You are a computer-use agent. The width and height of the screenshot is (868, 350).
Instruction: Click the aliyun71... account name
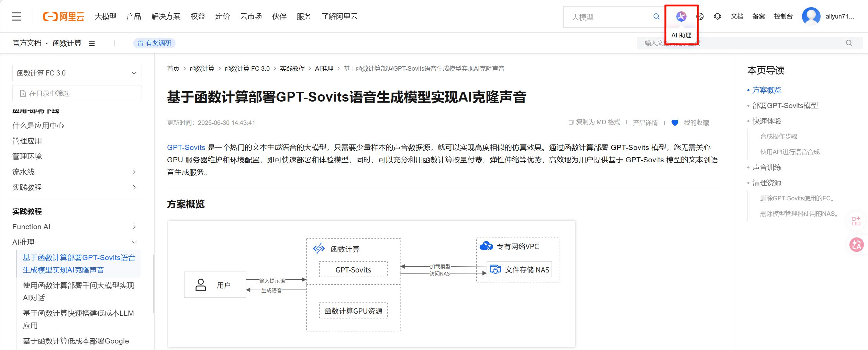pos(840,16)
